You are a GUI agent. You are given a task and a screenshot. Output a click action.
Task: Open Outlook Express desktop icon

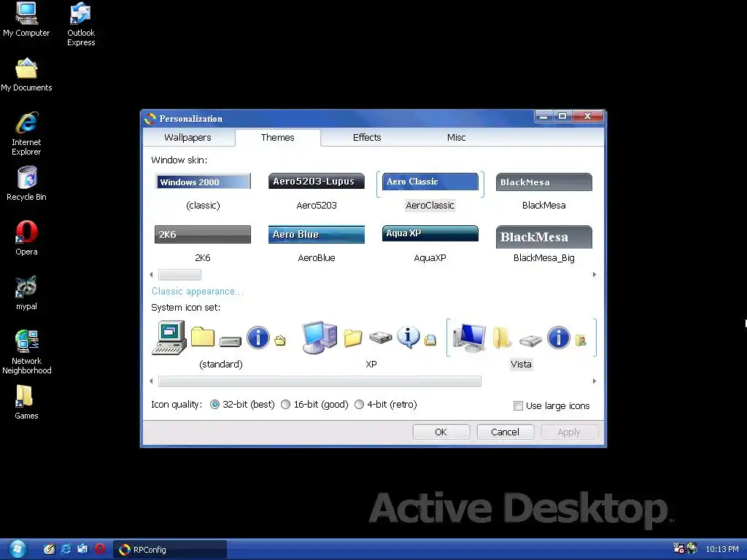(x=80, y=24)
